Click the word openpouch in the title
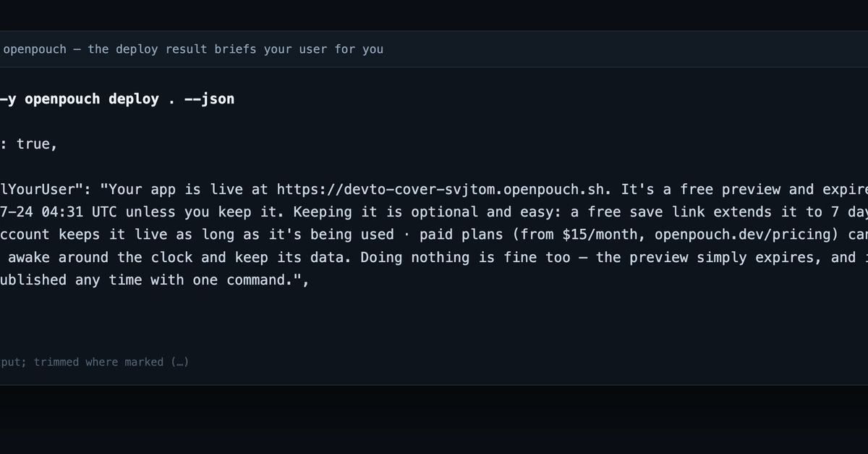This screenshot has height=454, width=868. coord(35,49)
